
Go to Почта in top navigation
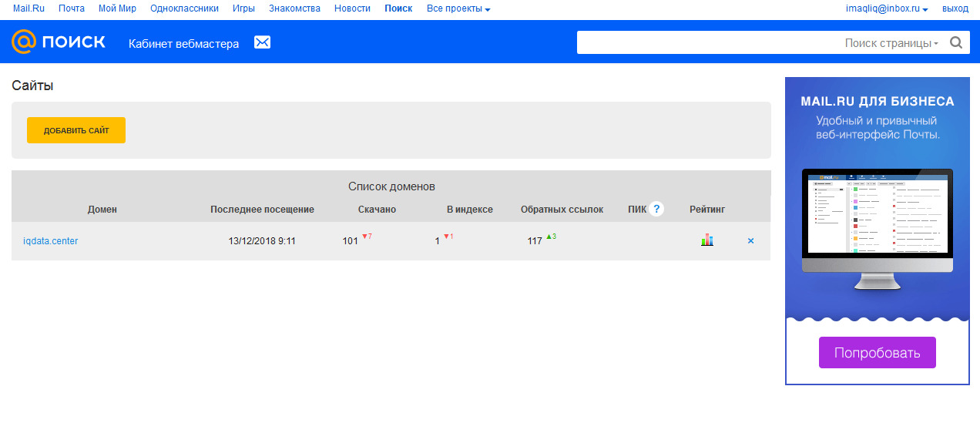coord(72,8)
